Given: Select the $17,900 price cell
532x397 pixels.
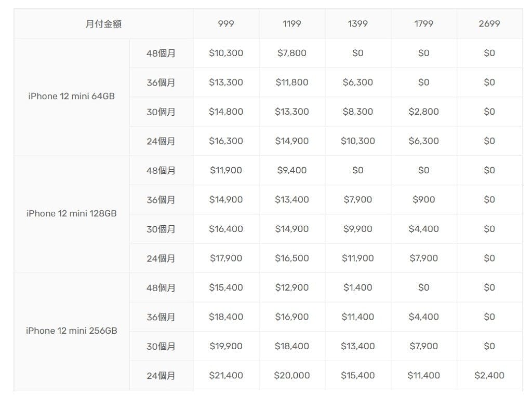Looking at the screenshot, I should coord(226,258).
